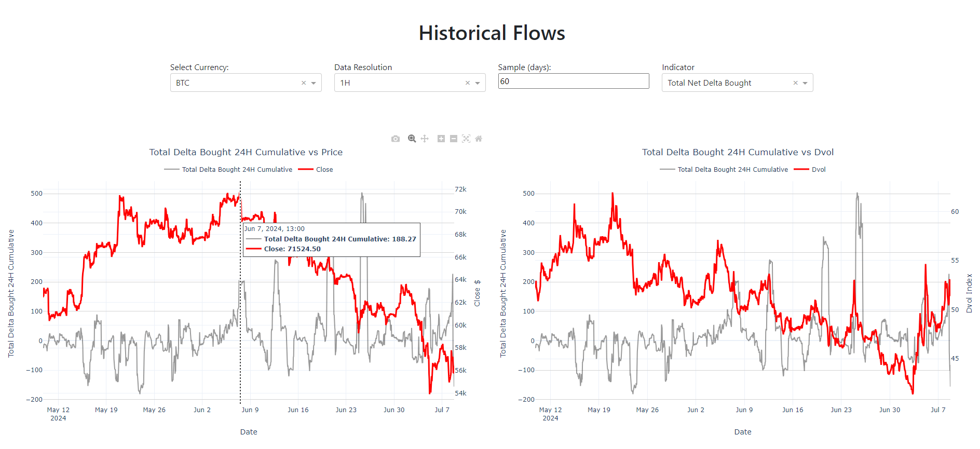This screenshot has width=980, height=449.
Task: Click the 'Select Currency:' label
Action: coord(199,67)
